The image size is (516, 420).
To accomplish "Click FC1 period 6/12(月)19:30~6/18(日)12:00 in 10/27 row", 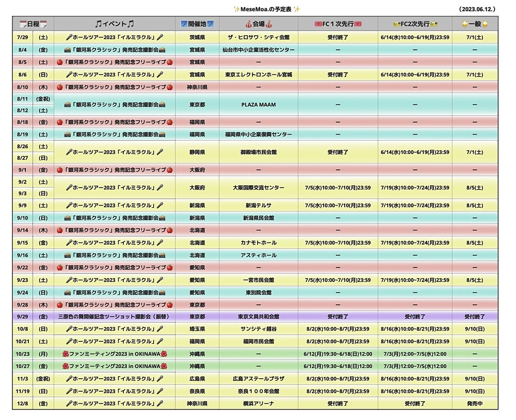I will (338, 366).
